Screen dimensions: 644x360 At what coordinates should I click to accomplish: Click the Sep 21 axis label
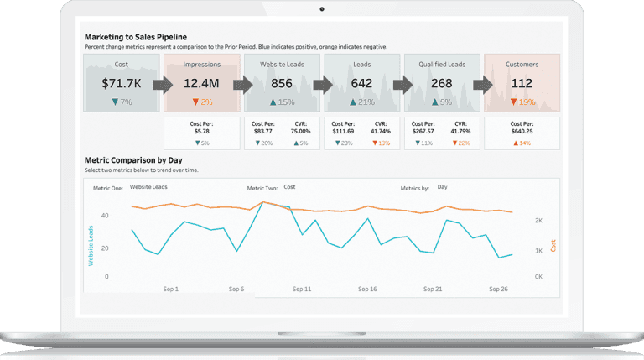click(433, 289)
